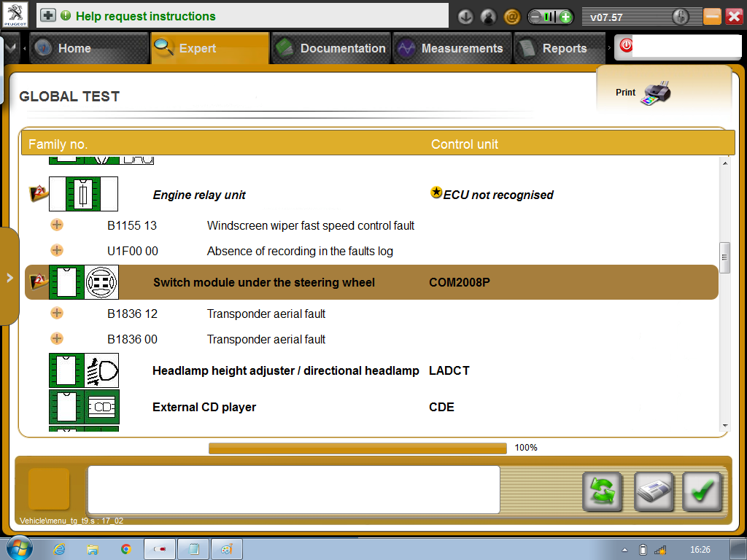
Task: Click the fault flag icon on the Switch module row
Action: [x=38, y=281]
